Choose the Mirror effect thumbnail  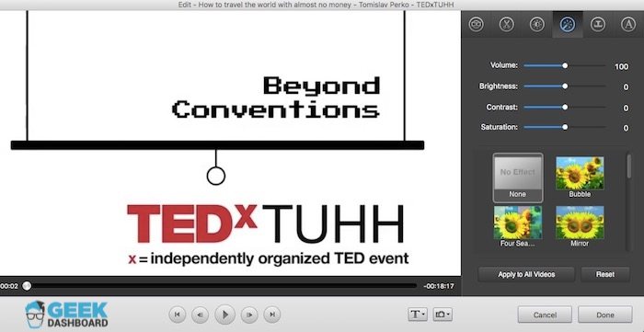[580, 226]
